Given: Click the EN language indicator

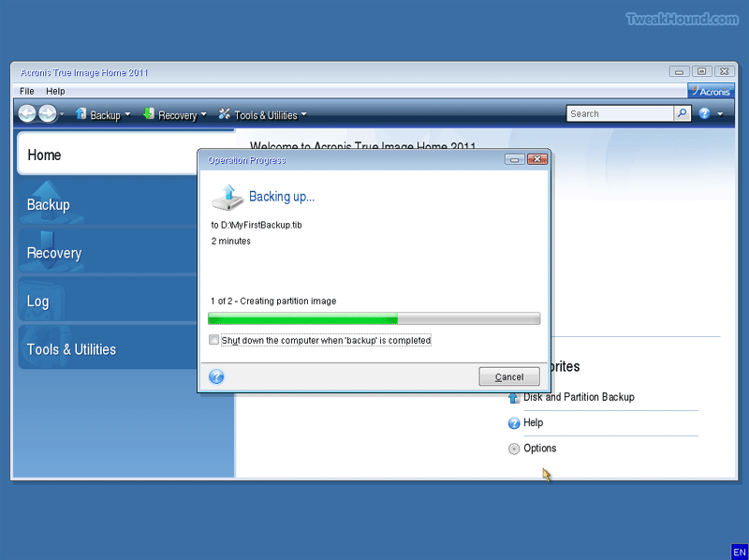Looking at the screenshot, I should tap(739, 553).
